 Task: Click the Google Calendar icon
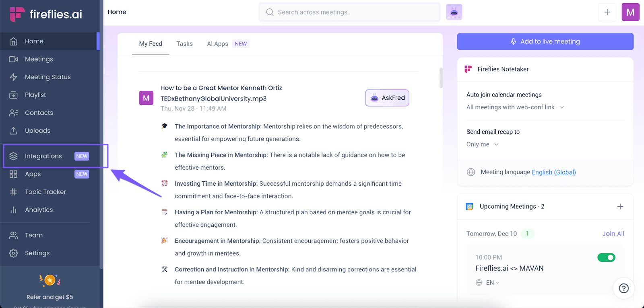pos(469,206)
